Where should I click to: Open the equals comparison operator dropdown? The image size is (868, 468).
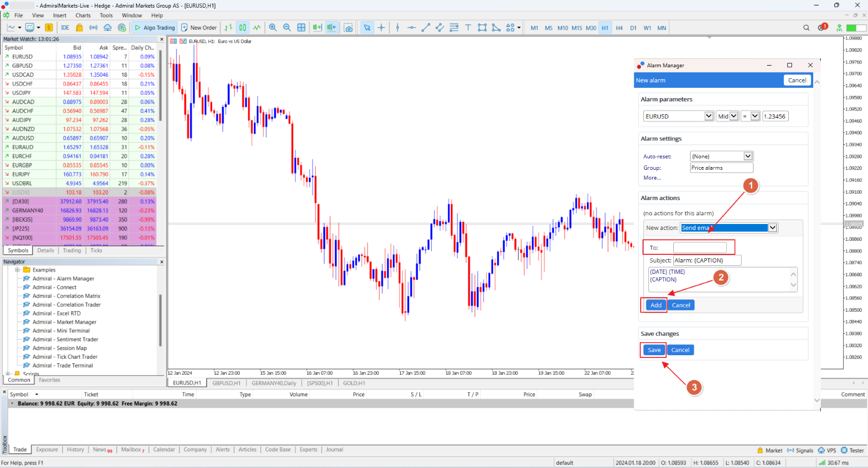(x=750, y=116)
